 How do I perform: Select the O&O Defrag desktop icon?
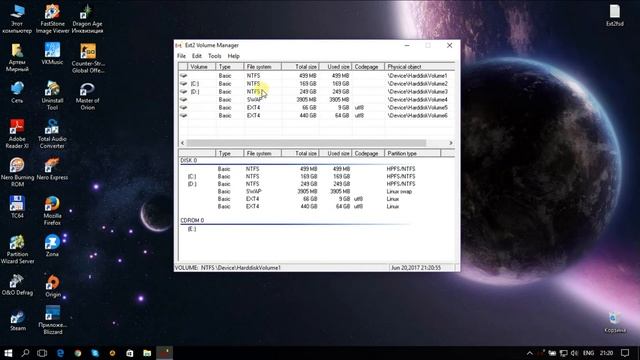17,284
